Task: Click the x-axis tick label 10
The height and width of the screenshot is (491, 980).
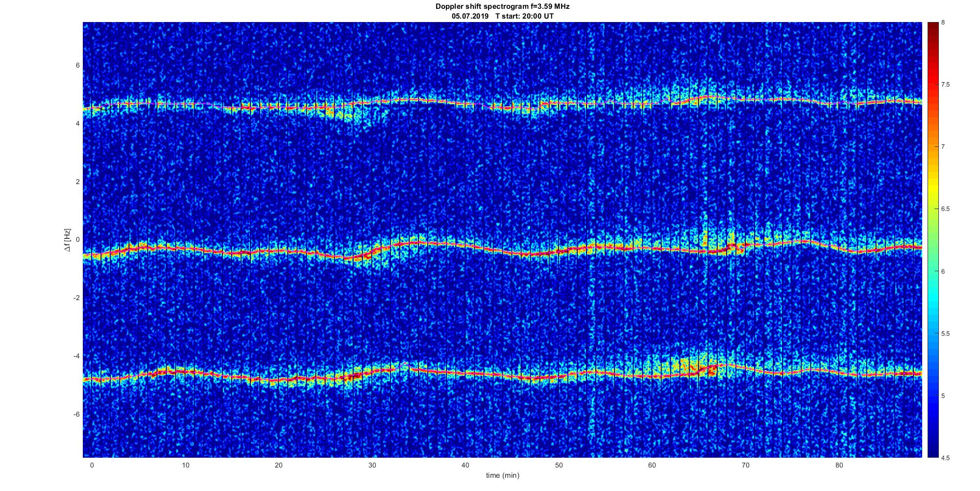Action: [x=185, y=465]
